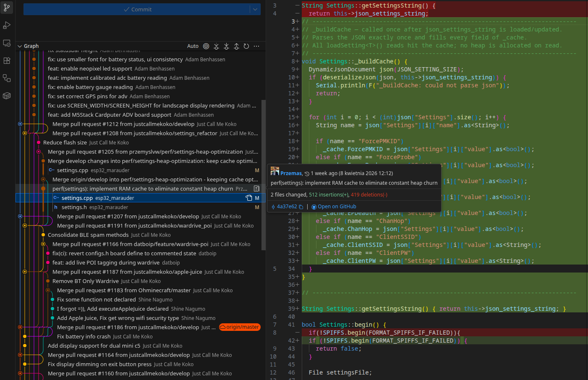Click the Push icon in Graph header
Viewport: 588px width, 380px height.
[x=236, y=46]
